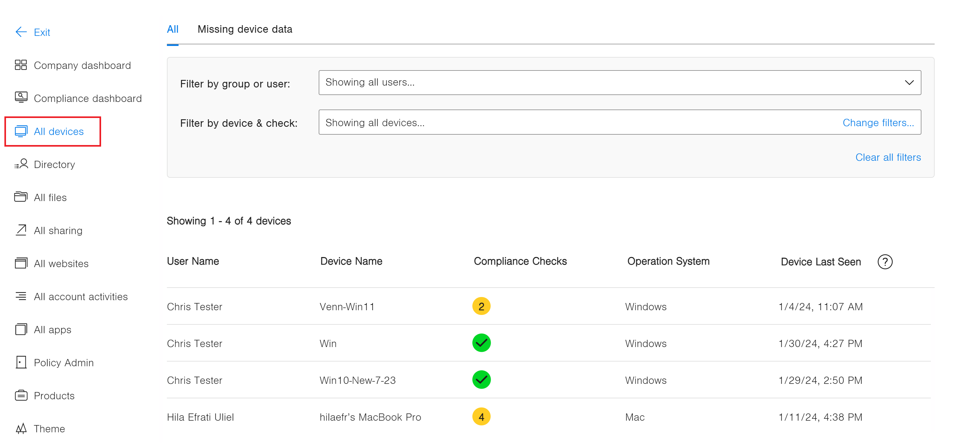The width and height of the screenshot is (980, 443).
Task: Click green checkmark for Win10-New-7-23 device
Action: point(481,379)
